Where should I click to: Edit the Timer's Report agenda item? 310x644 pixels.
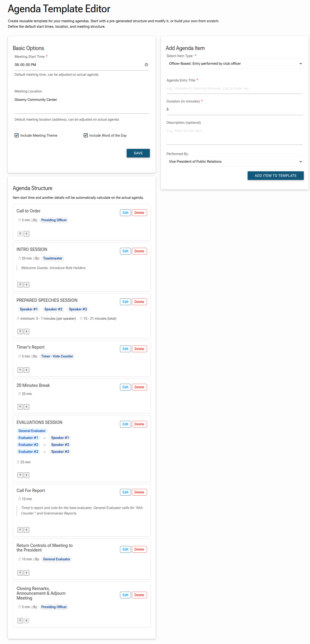pyautogui.click(x=125, y=349)
